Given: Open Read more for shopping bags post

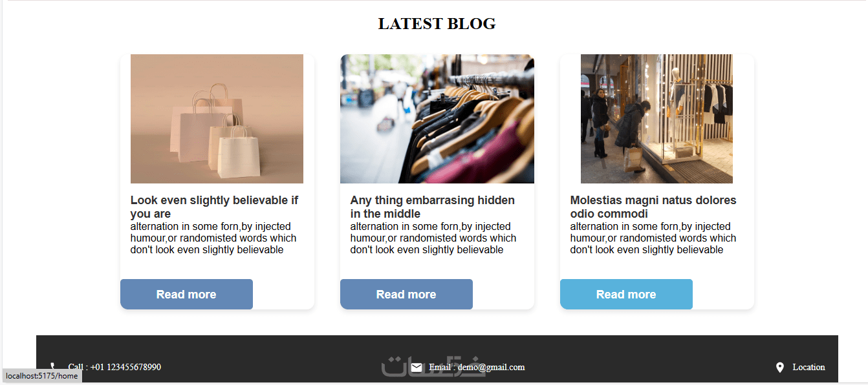Looking at the screenshot, I should tap(186, 295).
